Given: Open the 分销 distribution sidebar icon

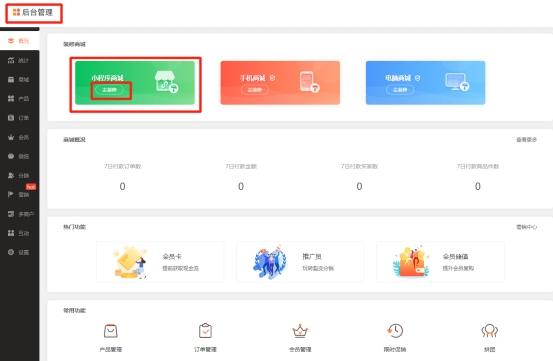Looking at the screenshot, I should pyautogui.click(x=11, y=175).
